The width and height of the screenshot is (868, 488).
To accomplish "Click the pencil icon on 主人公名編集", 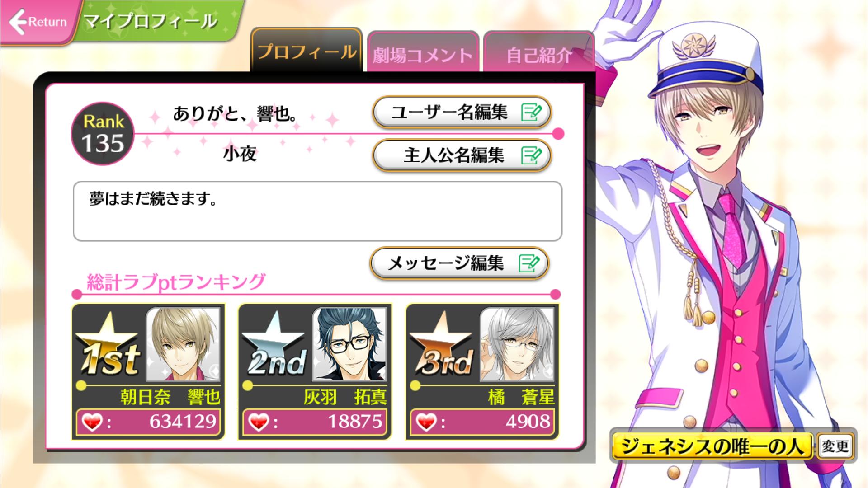I will pos(531,156).
